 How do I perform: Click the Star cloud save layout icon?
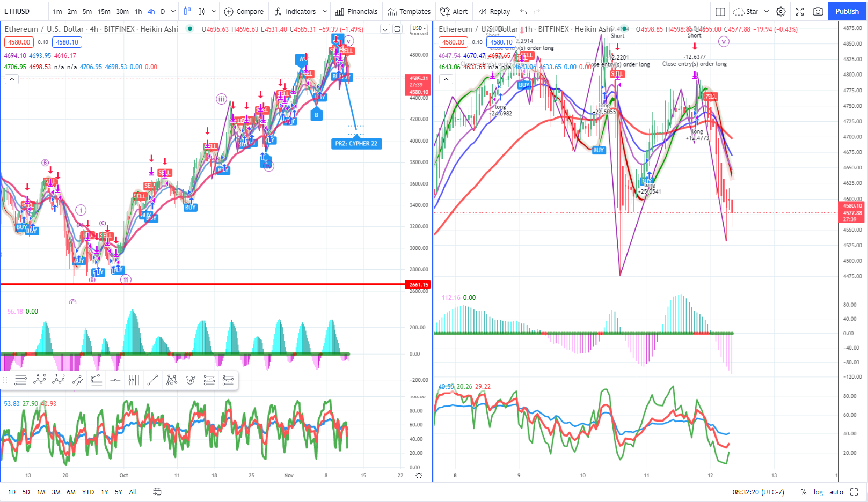point(739,11)
